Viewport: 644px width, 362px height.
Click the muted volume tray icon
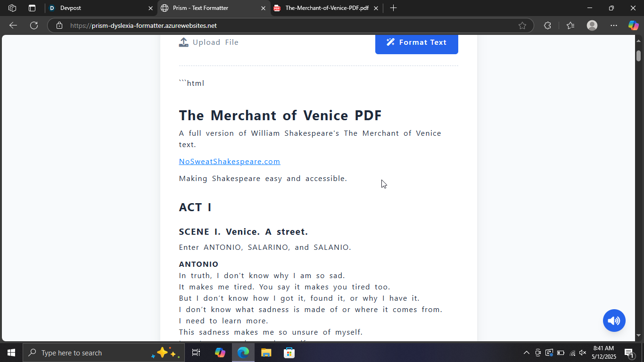[x=583, y=353]
